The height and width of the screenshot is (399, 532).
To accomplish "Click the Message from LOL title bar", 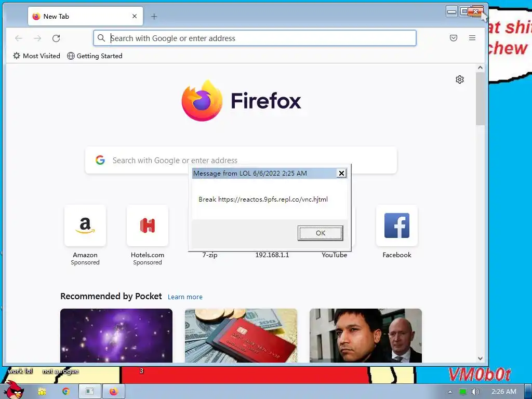I will click(264, 174).
